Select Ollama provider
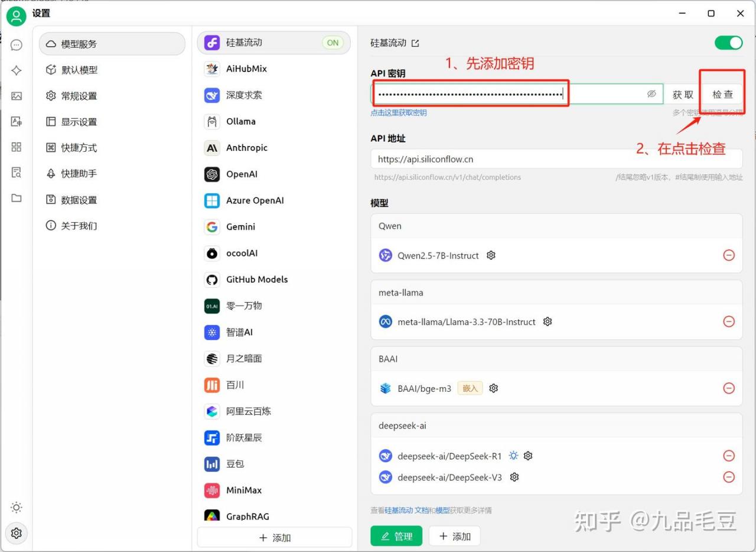This screenshot has width=756, height=552. pos(274,121)
